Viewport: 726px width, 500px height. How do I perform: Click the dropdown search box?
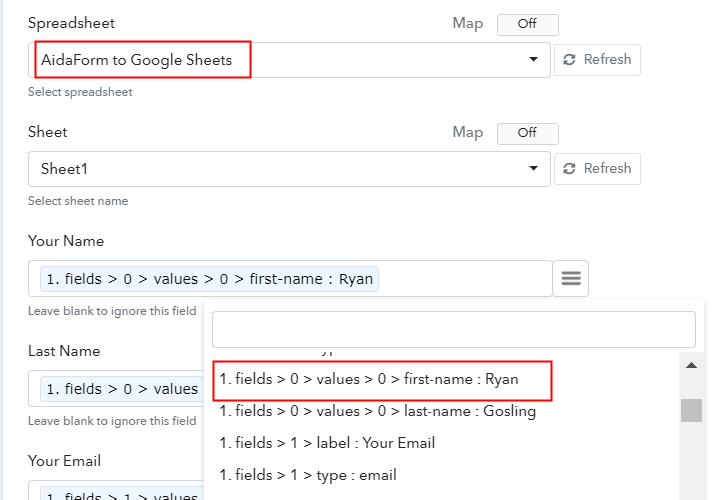454,329
